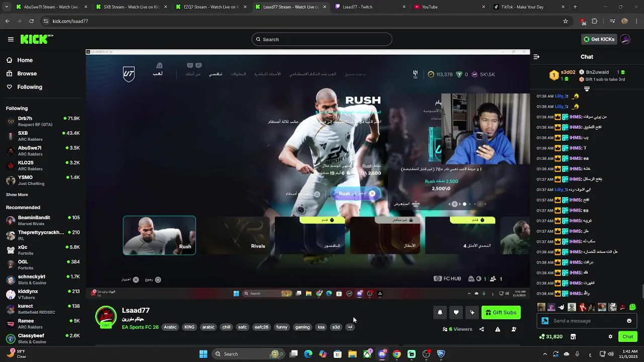This screenshot has height=362, width=644.
Task: Open the recommended xQc channel
Action: [43, 250]
